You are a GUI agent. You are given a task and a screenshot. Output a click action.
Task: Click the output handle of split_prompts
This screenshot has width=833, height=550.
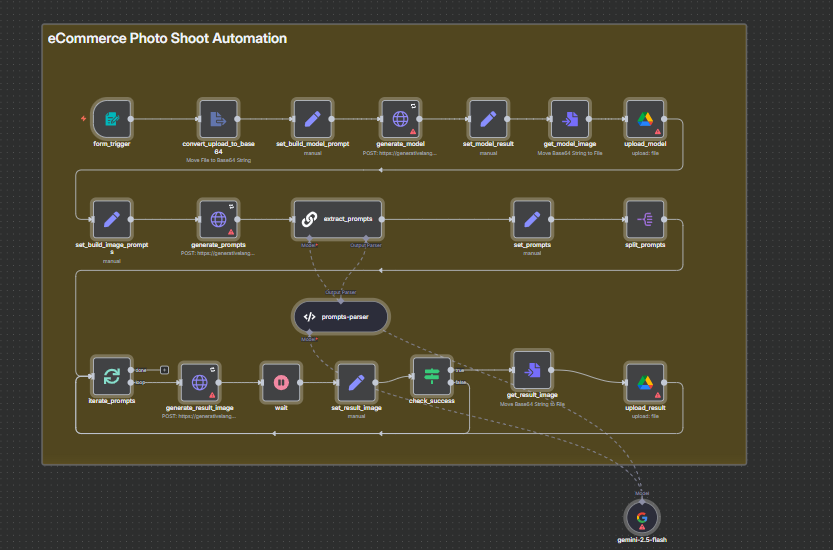click(664, 219)
